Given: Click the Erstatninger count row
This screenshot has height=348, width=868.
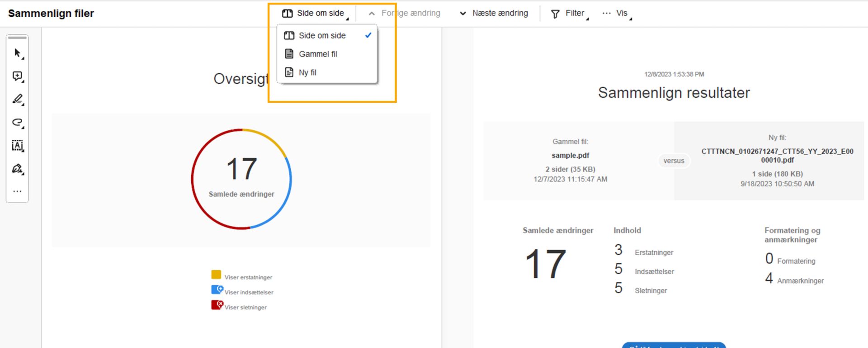Looking at the screenshot, I should pos(644,251).
